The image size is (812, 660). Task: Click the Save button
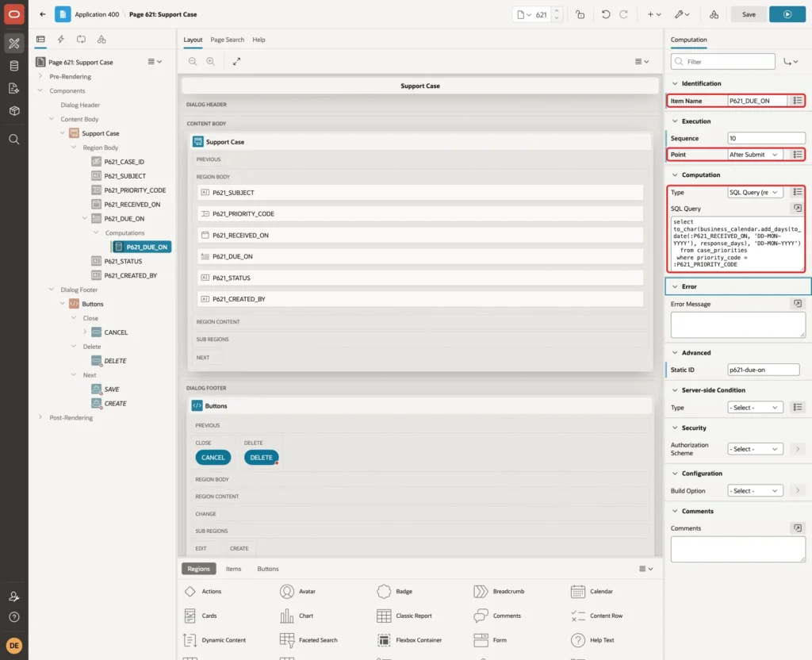[749, 14]
